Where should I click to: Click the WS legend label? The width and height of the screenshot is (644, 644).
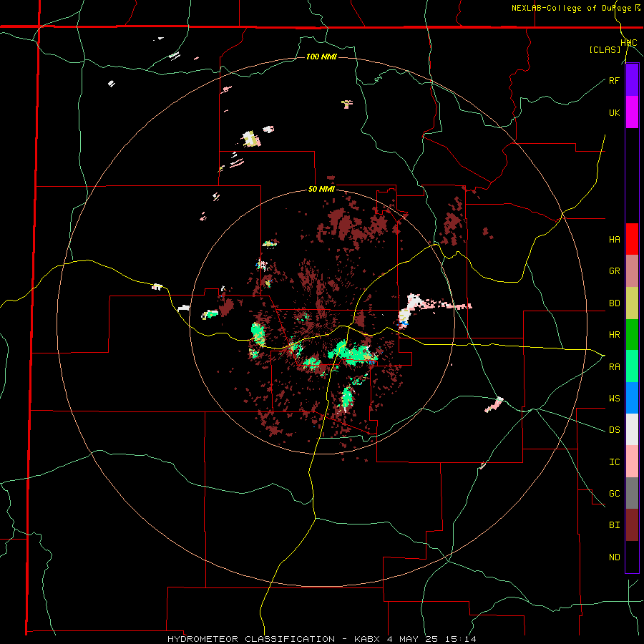click(x=615, y=399)
